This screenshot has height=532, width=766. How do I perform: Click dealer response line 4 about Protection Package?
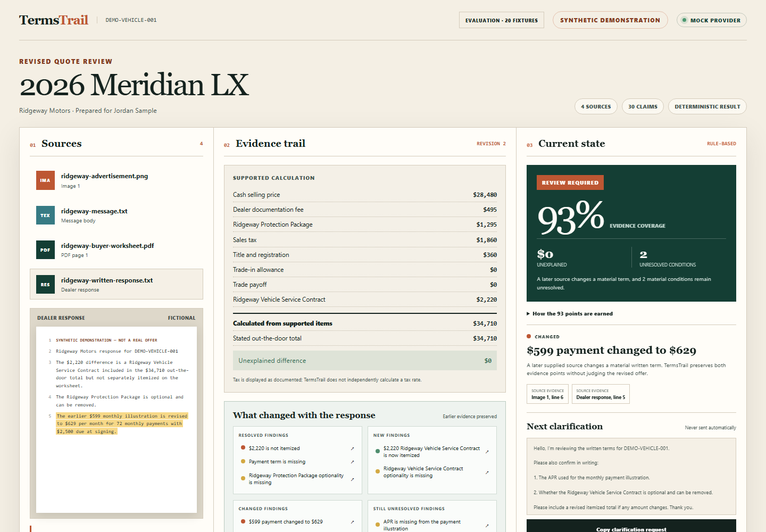coord(120,401)
